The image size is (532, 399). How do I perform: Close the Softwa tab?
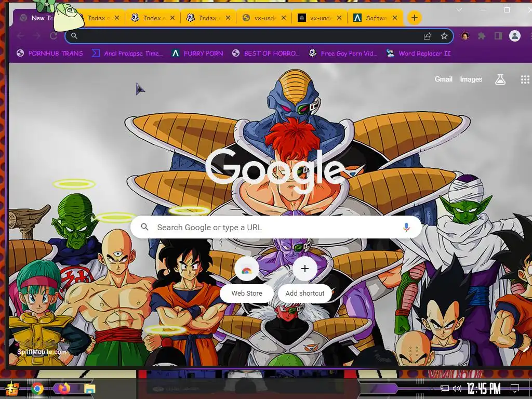pos(395,18)
